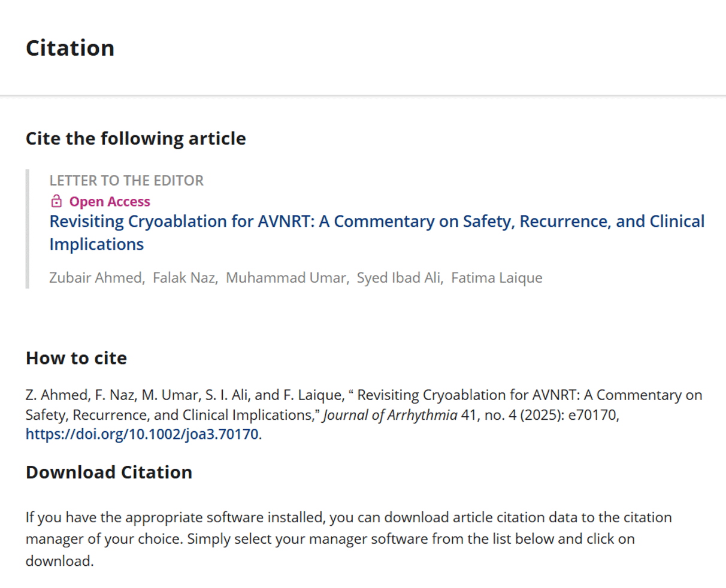Viewport: 726px width, 588px height.
Task: Click the "Citation" page heading
Action: [70, 48]
